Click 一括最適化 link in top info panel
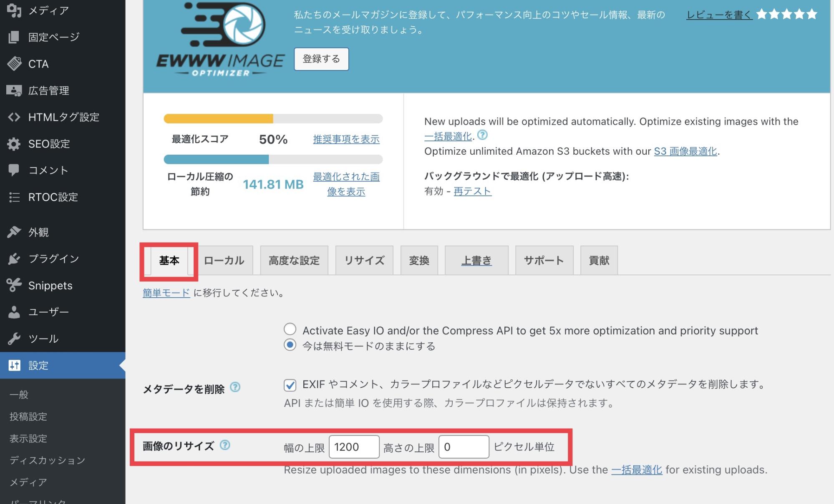The image size is (834, 504). 448,136
